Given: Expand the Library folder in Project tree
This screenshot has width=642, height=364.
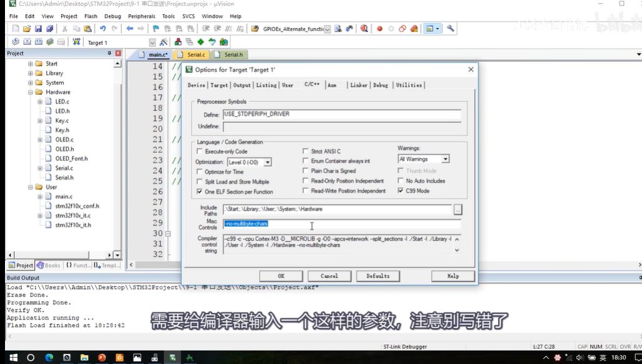Looking at the screenshot, I should 31,73.
